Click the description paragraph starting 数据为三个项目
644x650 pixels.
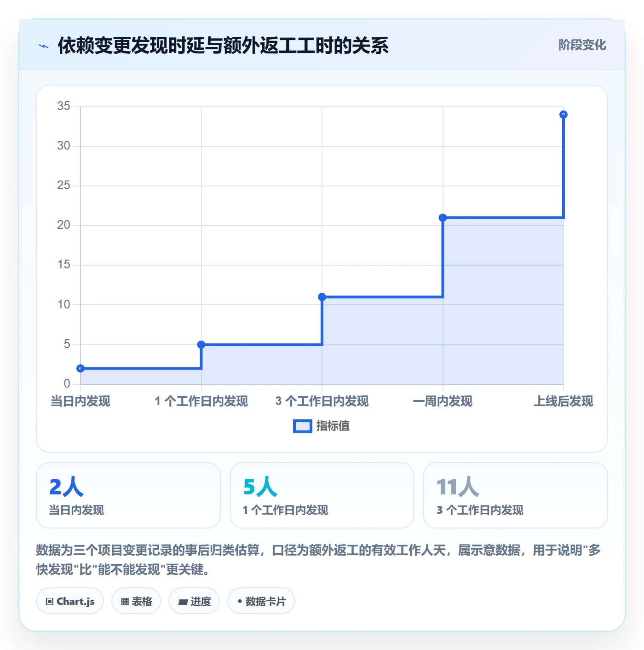[x=318, y=560]
